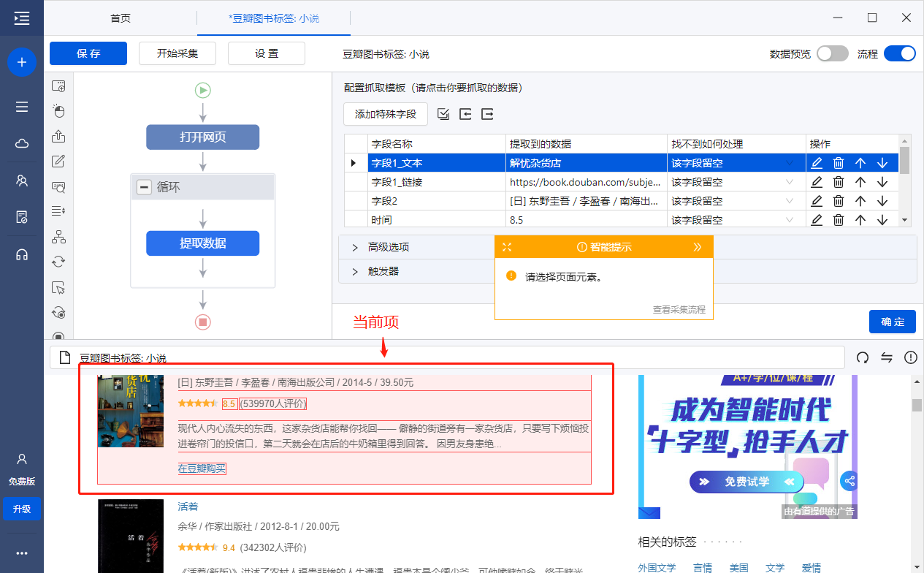Open 找不到如何处理 dropdown for 时间
Viewport: 924px width, 573px height.
click(x=789, y=219)
